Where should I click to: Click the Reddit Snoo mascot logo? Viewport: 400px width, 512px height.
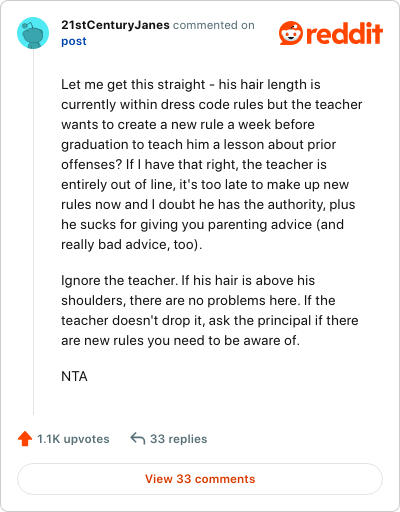[291, 33]
